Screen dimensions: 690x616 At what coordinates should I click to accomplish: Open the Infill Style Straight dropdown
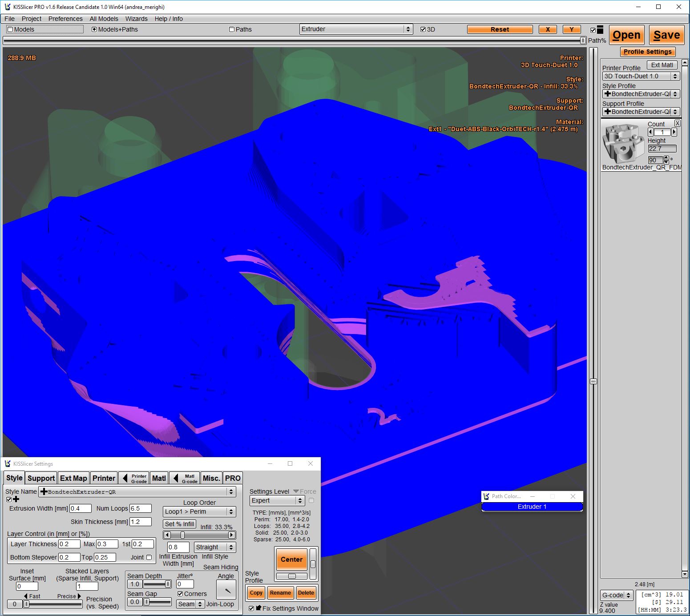pyautogui.click(x=215, y=547)
